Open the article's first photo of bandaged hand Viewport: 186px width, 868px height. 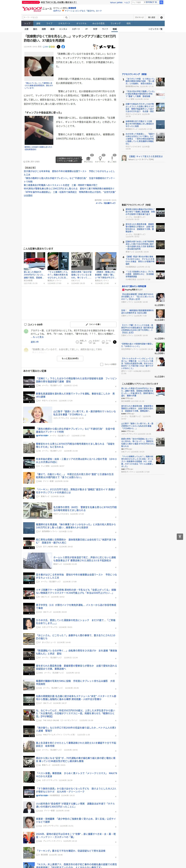pos(39,66)
